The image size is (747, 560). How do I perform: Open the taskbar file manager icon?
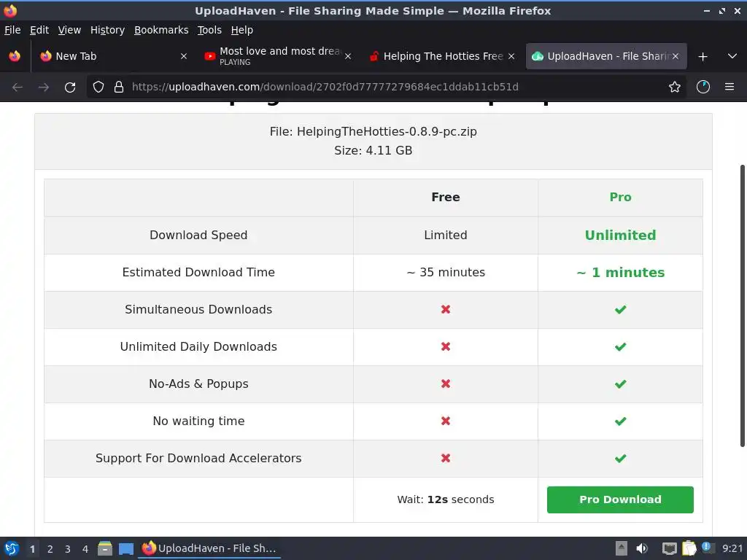[x=105, y=548]
